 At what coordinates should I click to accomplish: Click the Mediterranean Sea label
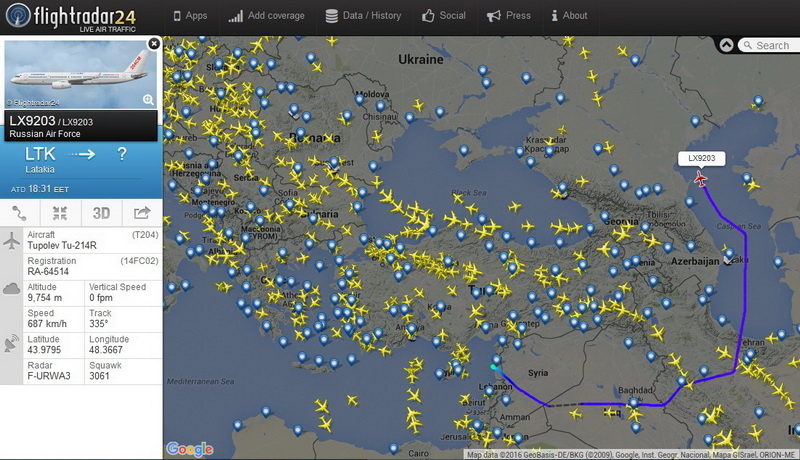coord(201,381)
